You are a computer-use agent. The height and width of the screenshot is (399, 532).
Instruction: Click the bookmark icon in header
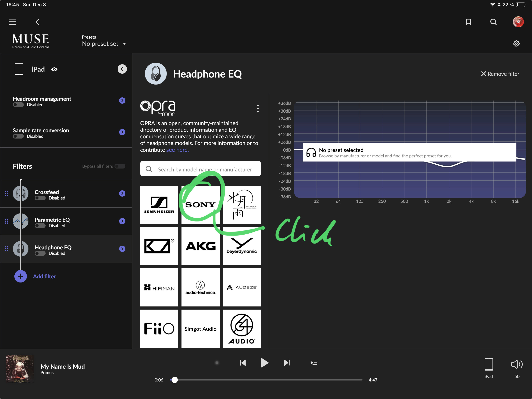pos(468,22)
